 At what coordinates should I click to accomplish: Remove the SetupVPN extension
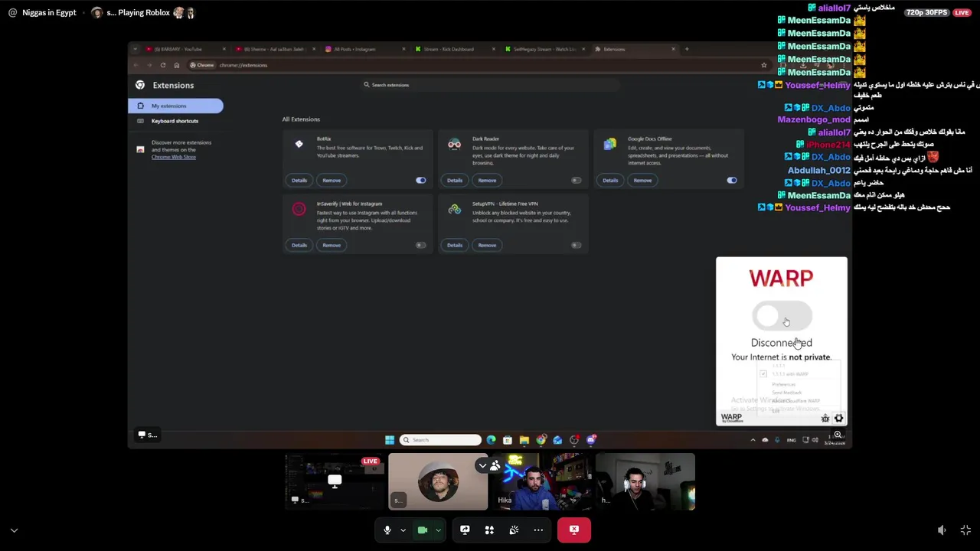[487, 246]
